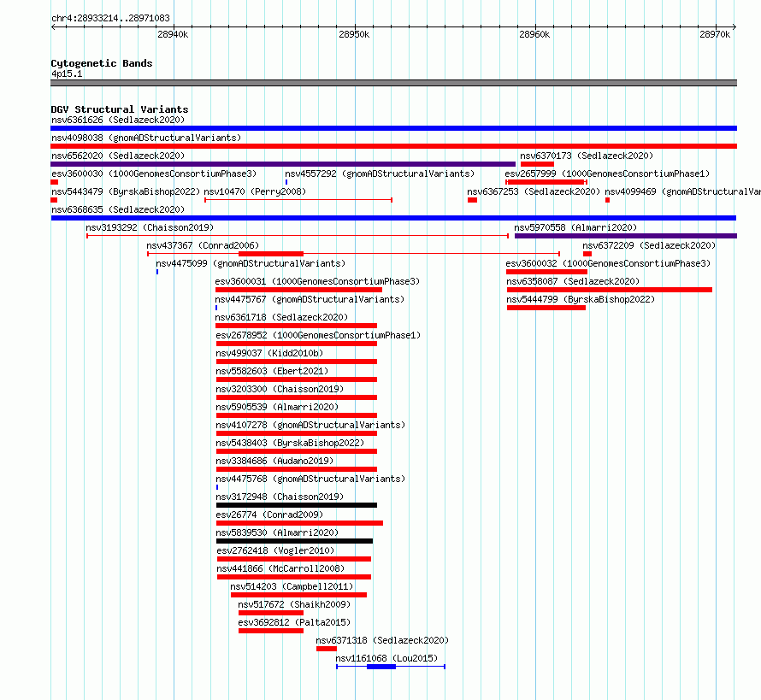Click the blue bar under nsv6361626

[x=393, y=128]
